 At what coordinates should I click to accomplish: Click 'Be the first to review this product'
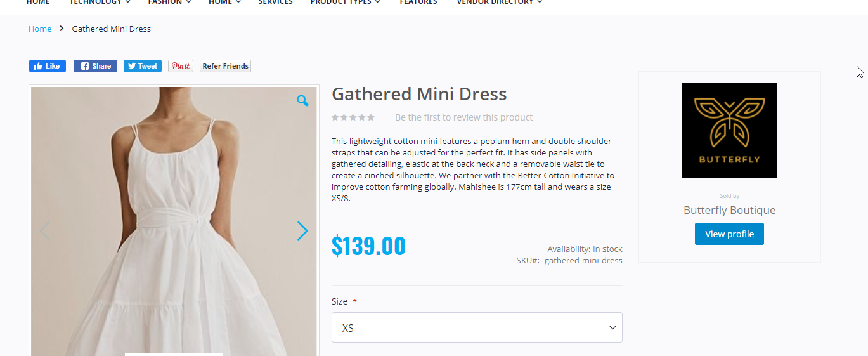click(463, 117)
